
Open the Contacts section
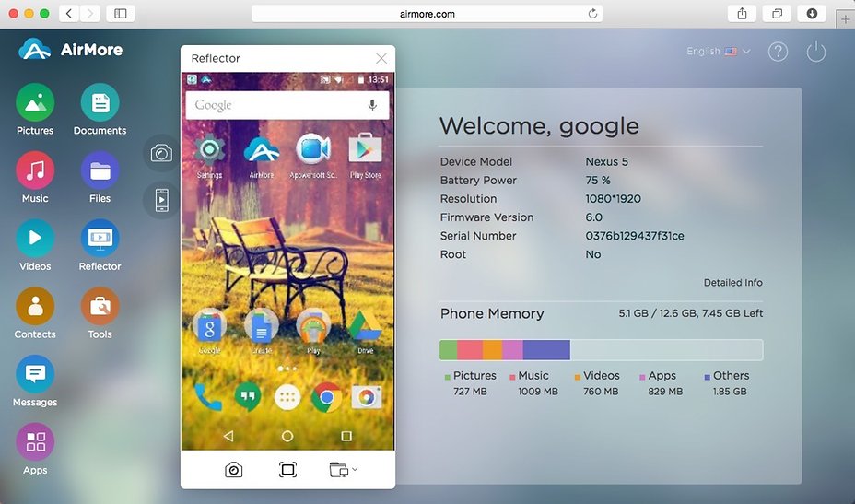(35, 313)
